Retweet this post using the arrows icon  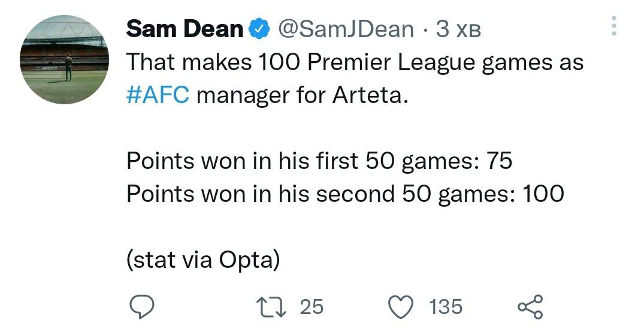(278, 307)
